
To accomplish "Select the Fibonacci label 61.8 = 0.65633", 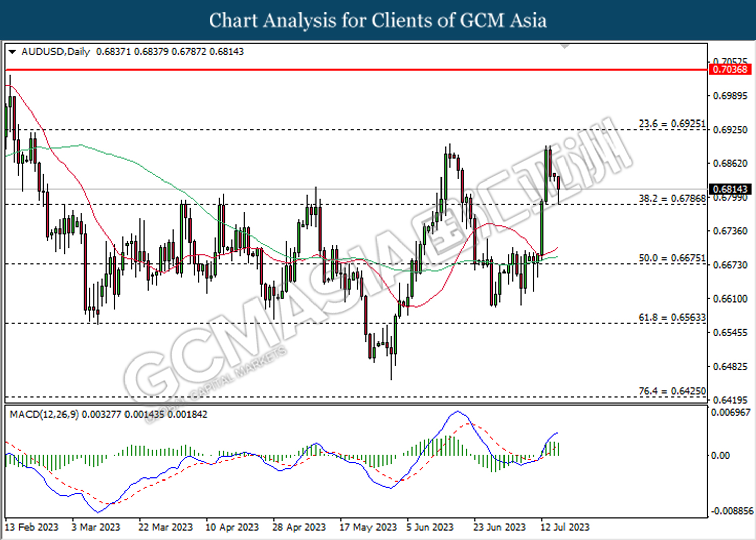I will [x=672, y=318].
